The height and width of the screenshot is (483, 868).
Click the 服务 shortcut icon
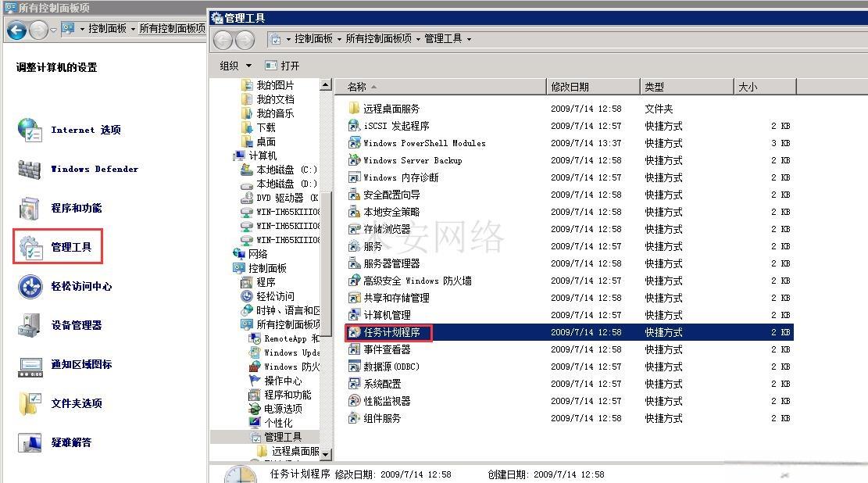[354, 246]
